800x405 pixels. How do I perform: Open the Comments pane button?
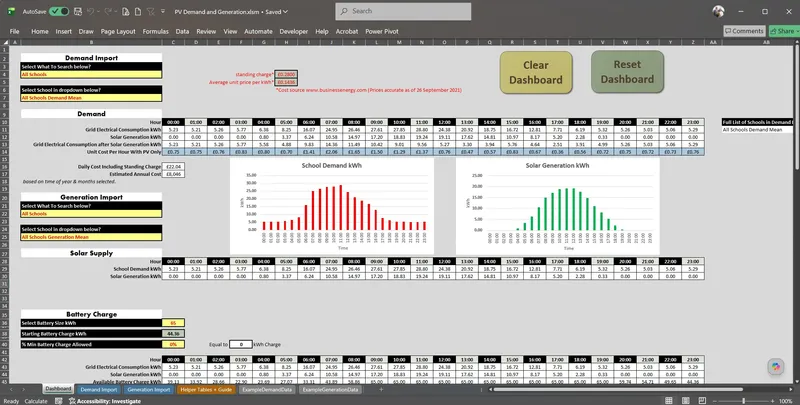pos(744,31)
